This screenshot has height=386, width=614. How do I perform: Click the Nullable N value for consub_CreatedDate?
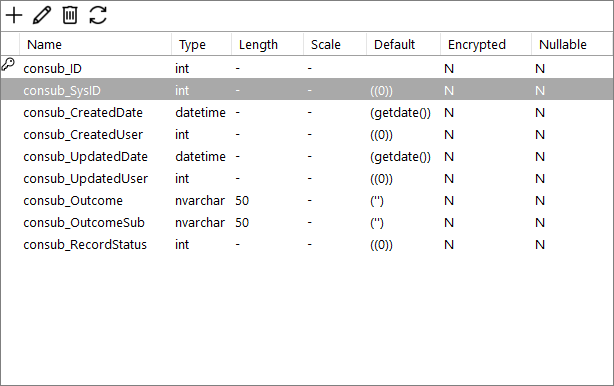click(540, 113)
